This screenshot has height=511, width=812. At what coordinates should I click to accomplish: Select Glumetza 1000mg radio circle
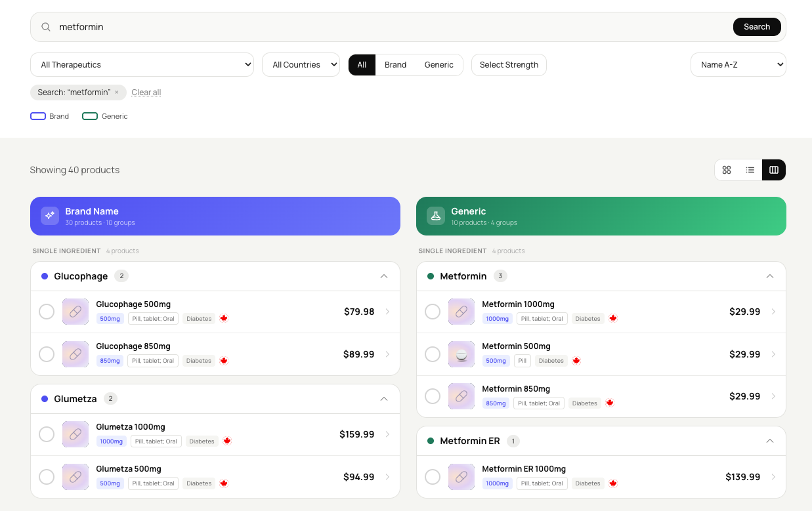pyautogui.click(x=47, y=434)
